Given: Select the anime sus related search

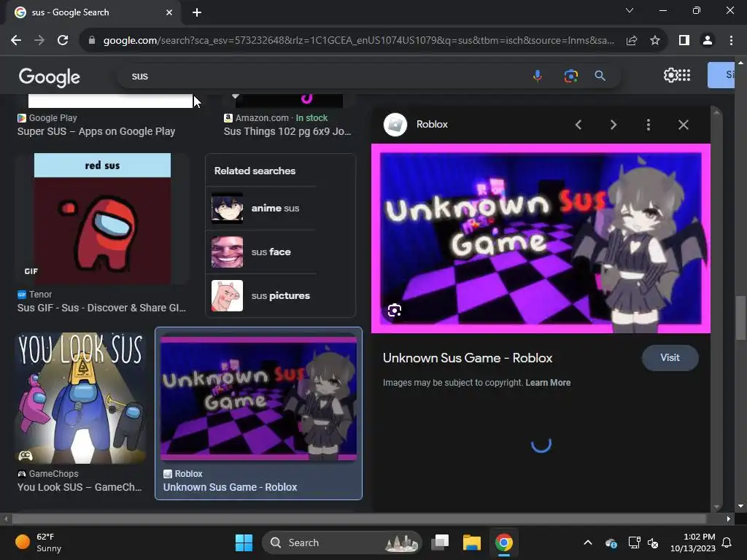Looking at the screenshot, I should point(261,208).
